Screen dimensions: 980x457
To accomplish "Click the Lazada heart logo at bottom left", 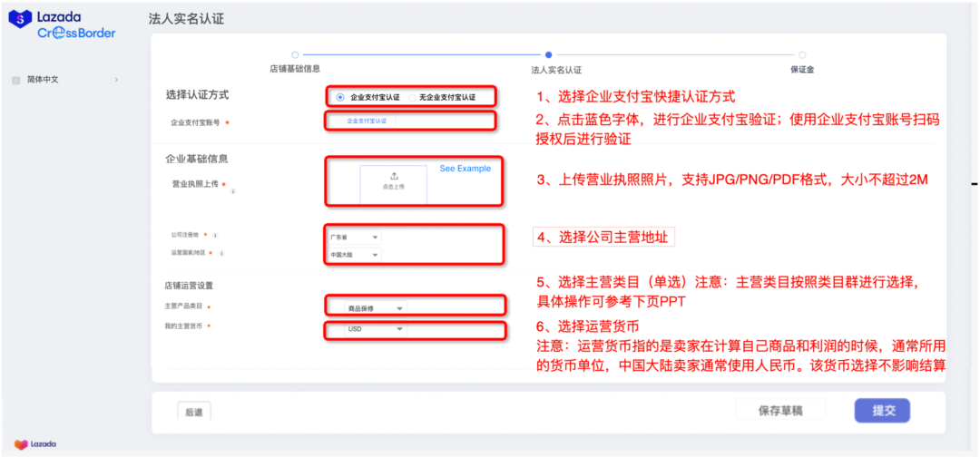I will 21,444.
